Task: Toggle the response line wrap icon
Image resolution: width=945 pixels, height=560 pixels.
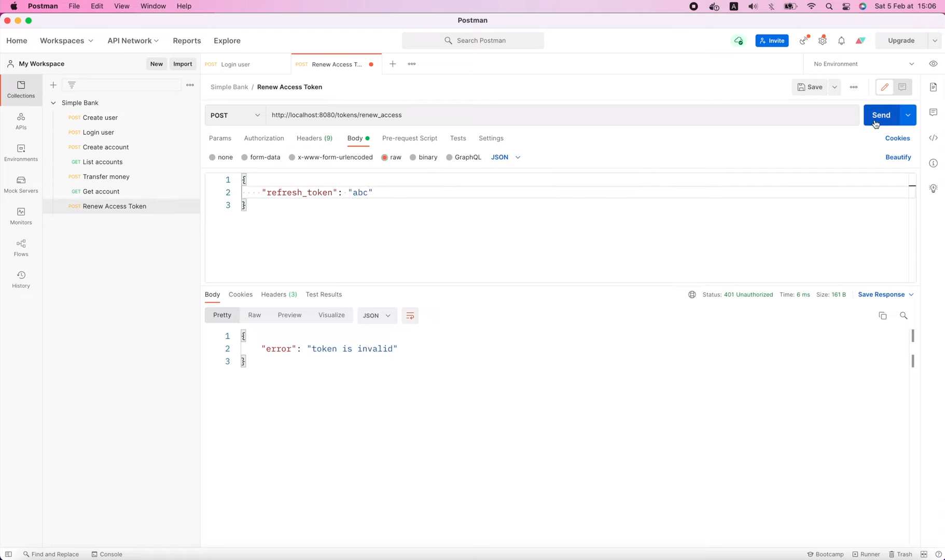Action: pyautogui.click(x=410, y=316)
